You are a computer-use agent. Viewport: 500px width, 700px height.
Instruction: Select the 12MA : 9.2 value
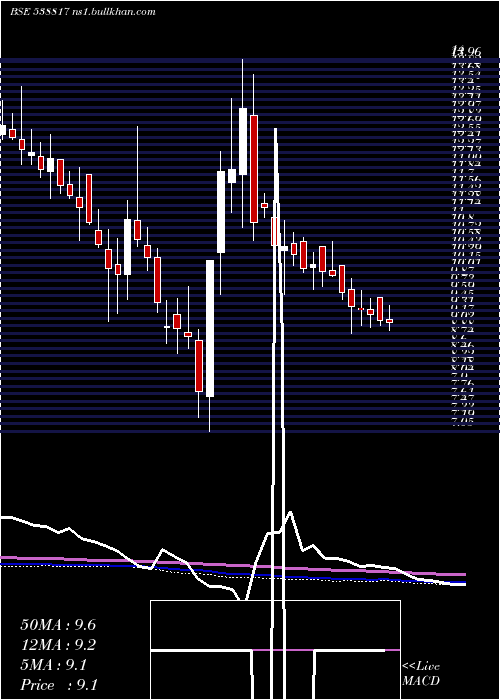(58, 645)
